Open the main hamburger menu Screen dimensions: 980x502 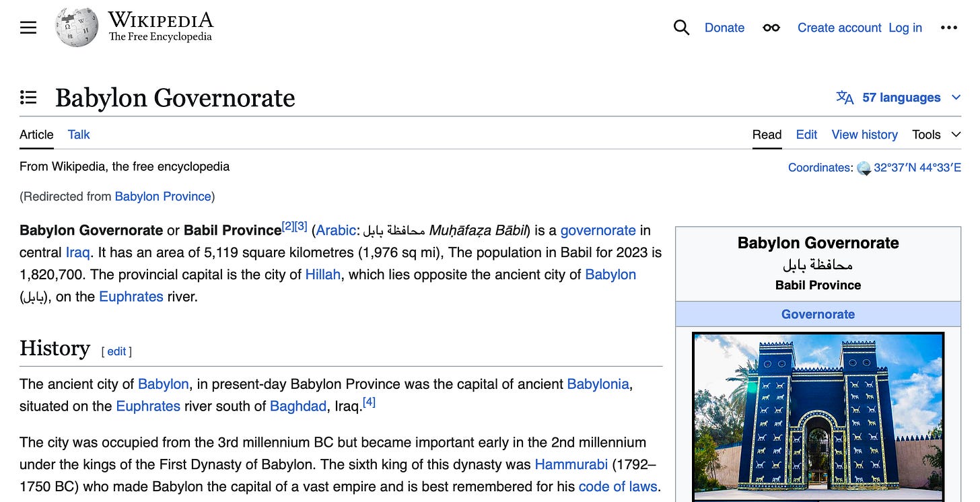point(28,28)
